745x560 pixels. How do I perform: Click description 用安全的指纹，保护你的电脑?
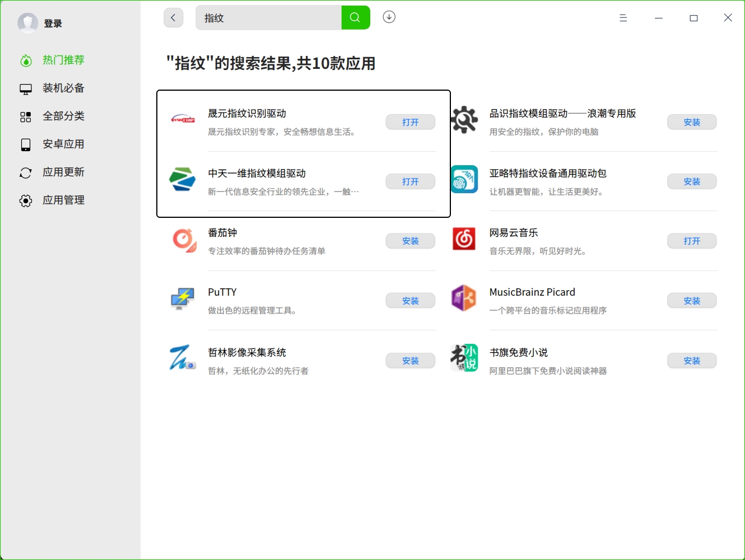click(x=544, y=132)
